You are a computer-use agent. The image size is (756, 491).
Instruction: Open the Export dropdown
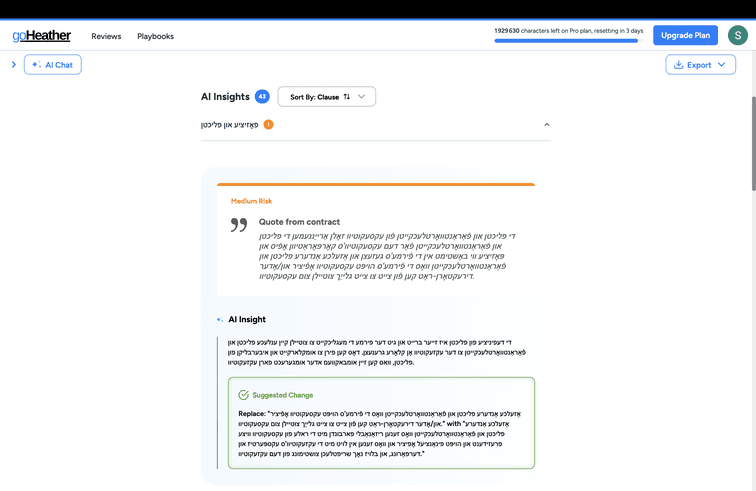701,65
